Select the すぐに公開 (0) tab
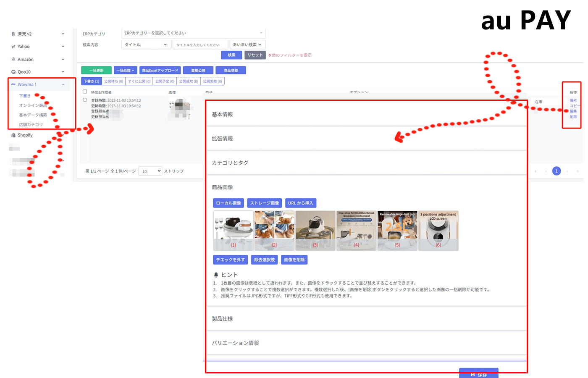Screen dimensions: 588x378 pos(139,81)
